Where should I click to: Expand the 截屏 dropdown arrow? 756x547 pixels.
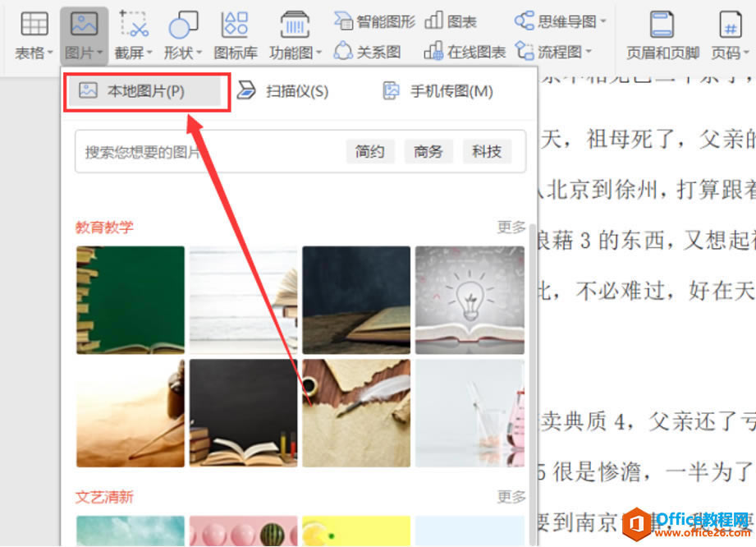click(x=149, y=52)
